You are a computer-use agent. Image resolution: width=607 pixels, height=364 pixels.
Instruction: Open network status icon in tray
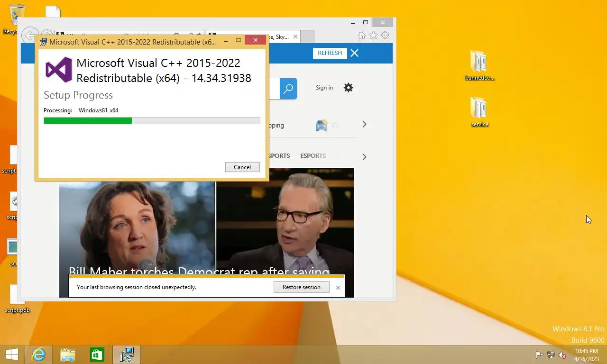(x=551, y=355)
